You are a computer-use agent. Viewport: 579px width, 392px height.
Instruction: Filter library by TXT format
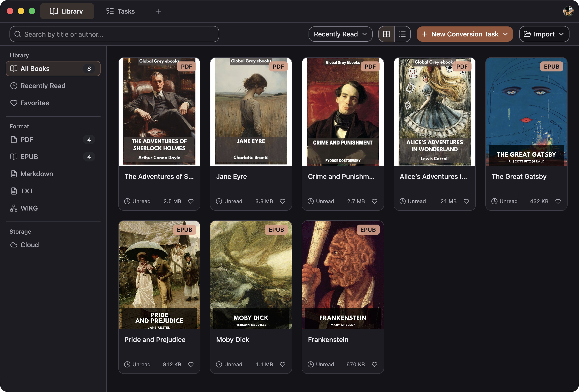click(53, 191)
